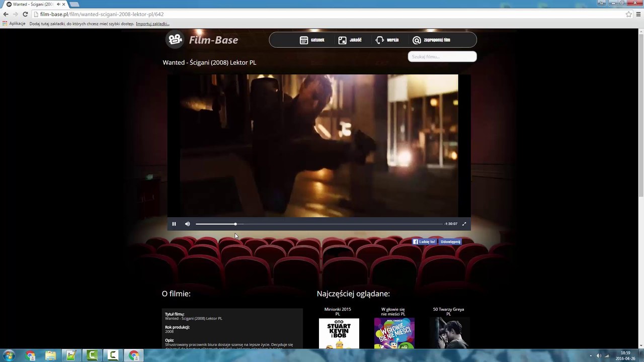Focus the Szukaj filmu search field
Image resolution: width=644 pixels, height=362 pixels.
pyautogui.click(x=442, y=56)
